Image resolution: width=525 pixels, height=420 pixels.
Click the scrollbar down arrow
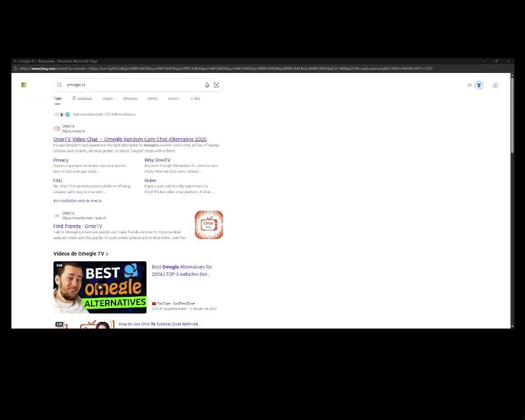point(512,326)
